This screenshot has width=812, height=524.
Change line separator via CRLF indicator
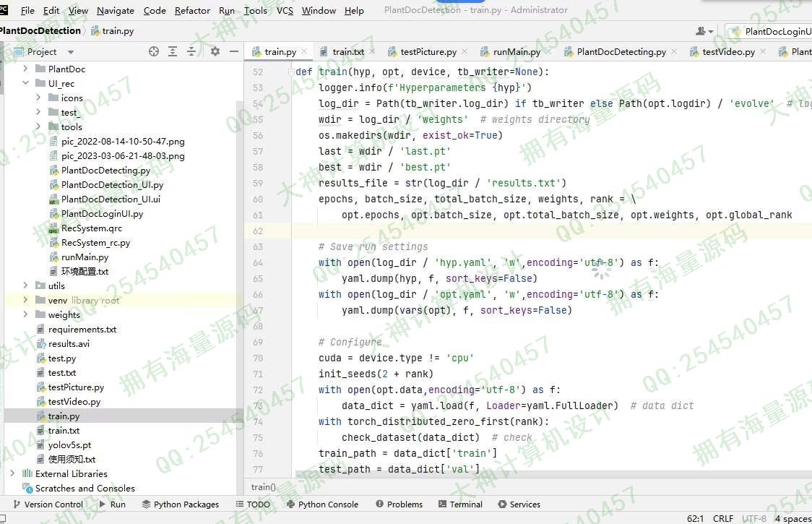pos(723,518)
